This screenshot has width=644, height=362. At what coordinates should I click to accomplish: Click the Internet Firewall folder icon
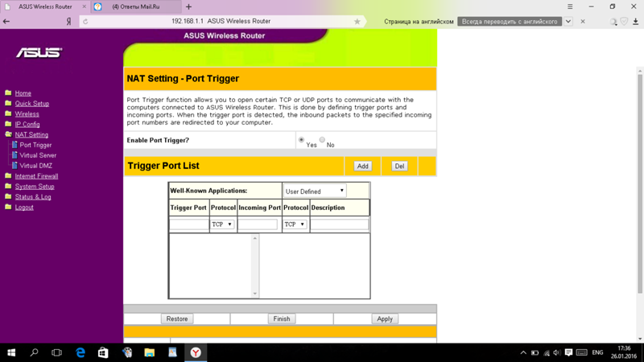point(8,175)
